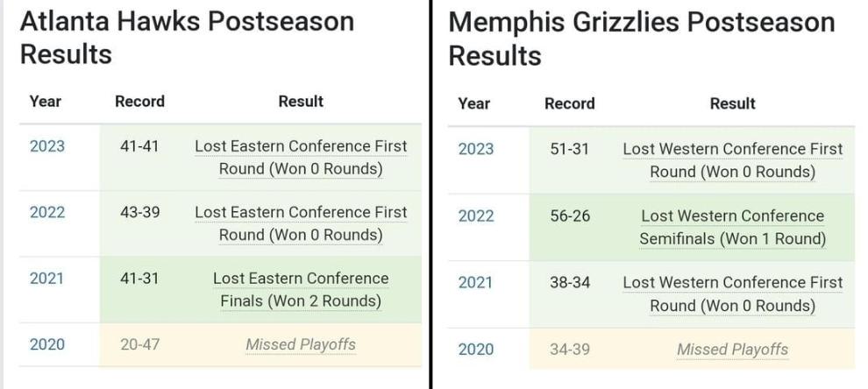868x389 pixels.
Task: Click the Hawks 43-39 record cell
Action: [x=139, y=212]
